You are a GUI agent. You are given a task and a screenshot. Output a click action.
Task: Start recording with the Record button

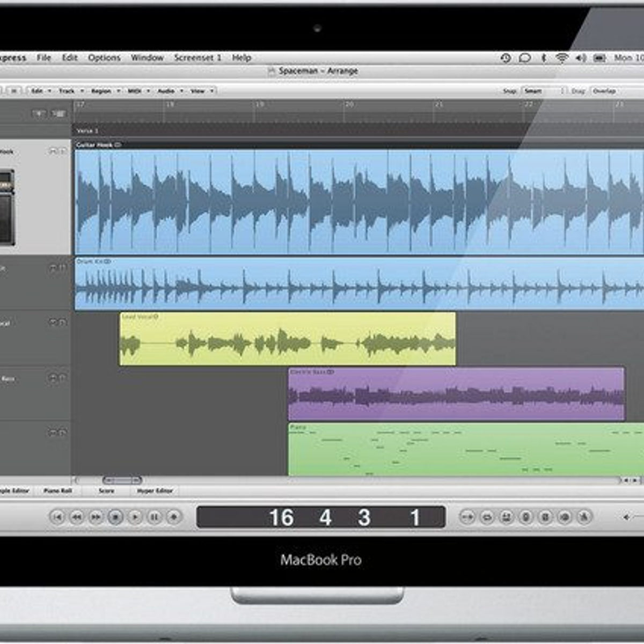173,517
